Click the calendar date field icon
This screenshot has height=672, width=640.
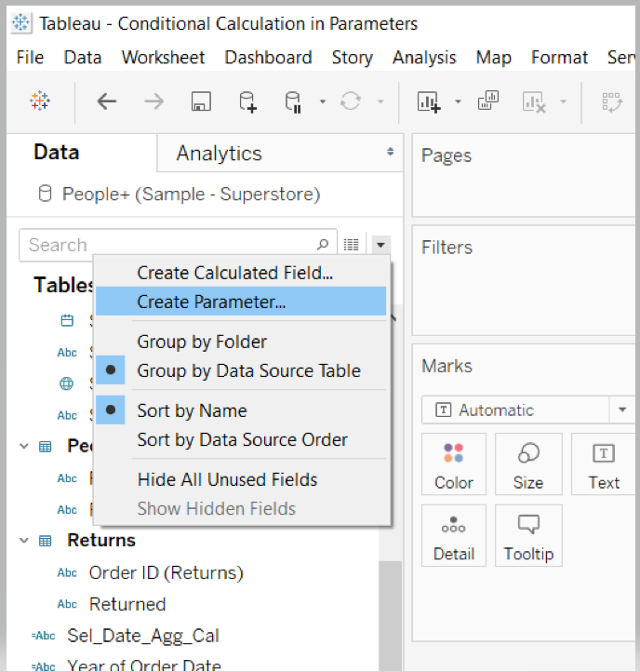[67, 320]
